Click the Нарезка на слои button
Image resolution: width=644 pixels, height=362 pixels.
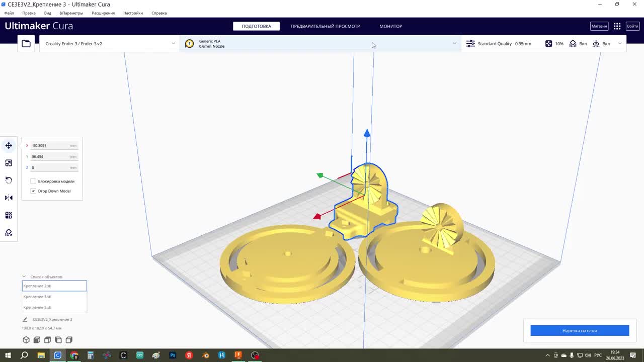point(580,330)
